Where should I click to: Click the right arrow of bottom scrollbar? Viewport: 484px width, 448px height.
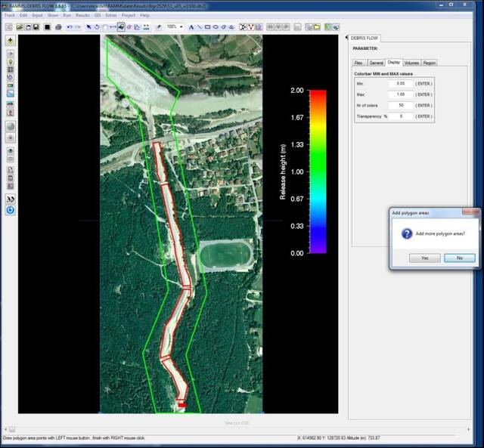469,429
